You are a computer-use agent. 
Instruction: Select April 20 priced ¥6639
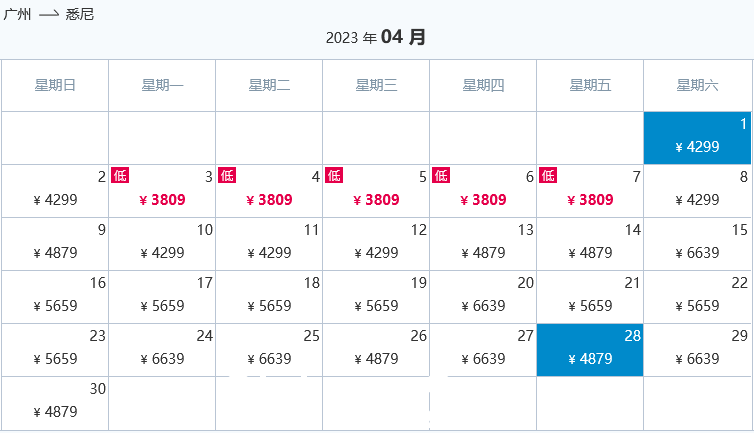[x=483, y=297]
